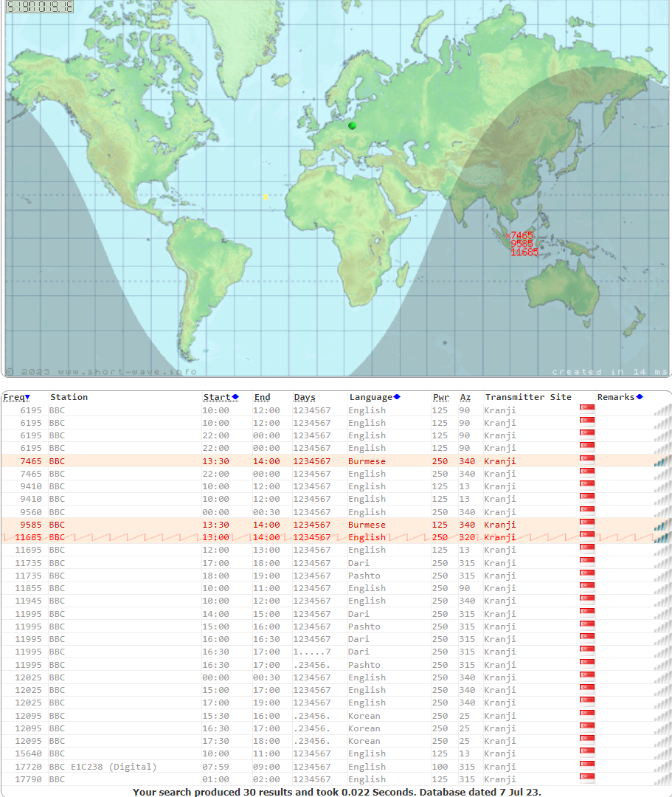Click the signal bars icon in 17720 row
Screen dimensions: 672x797
[662, 767]
